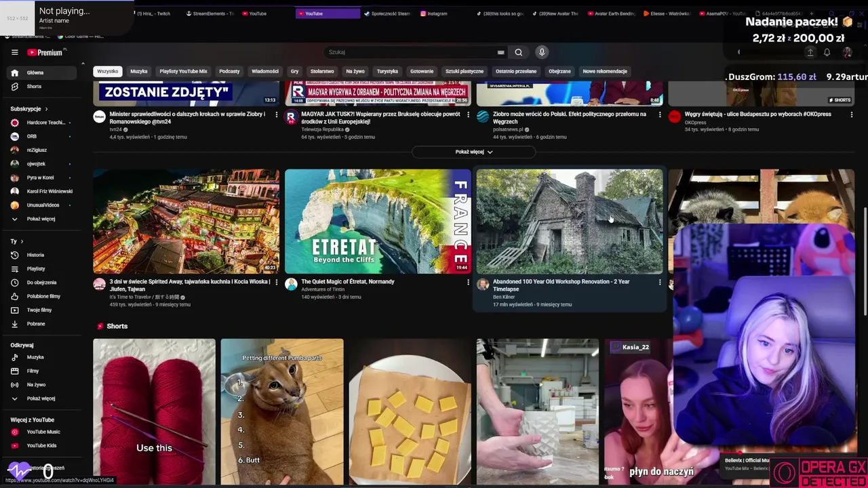
Task: Expand Pokaż więcej under Odkrywaj
Action: (42, 399)
